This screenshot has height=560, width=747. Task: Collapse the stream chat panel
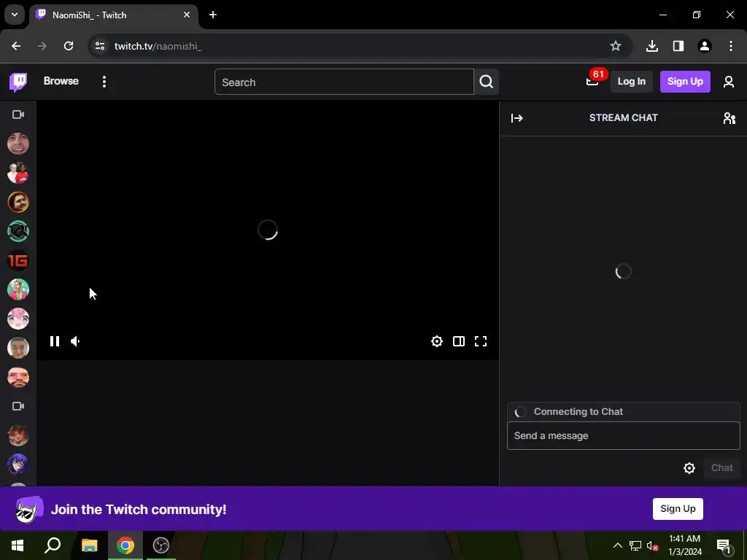[x=517, y=118]
